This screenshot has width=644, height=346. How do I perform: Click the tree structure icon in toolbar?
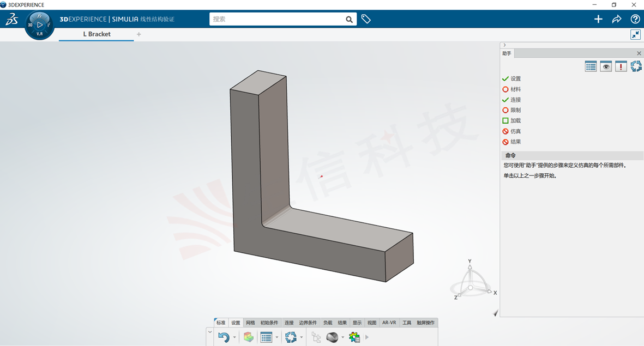click(316, 337)
